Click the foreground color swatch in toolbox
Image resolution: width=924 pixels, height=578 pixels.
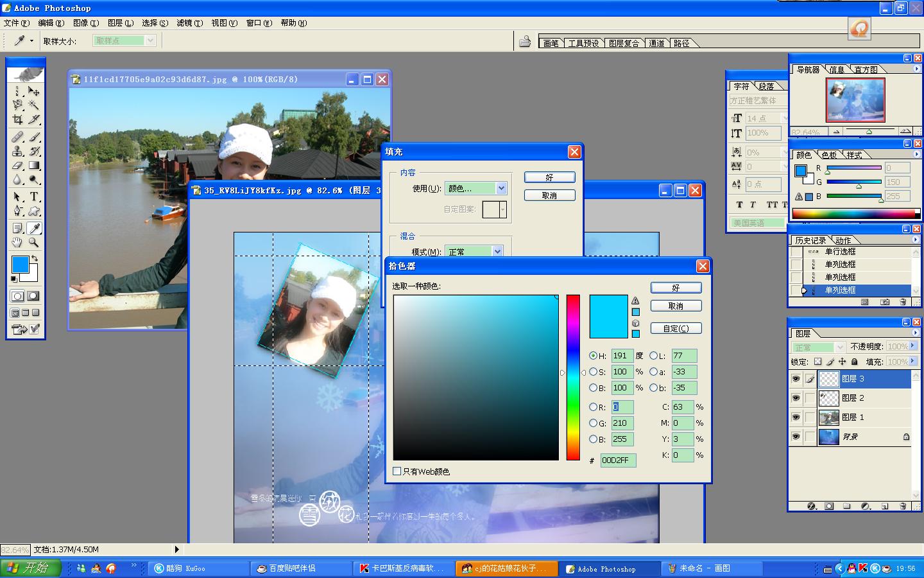click(21, 264)
